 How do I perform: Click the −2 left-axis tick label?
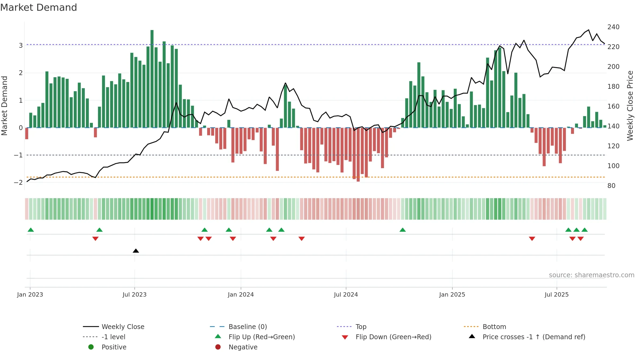click(19, 183)
